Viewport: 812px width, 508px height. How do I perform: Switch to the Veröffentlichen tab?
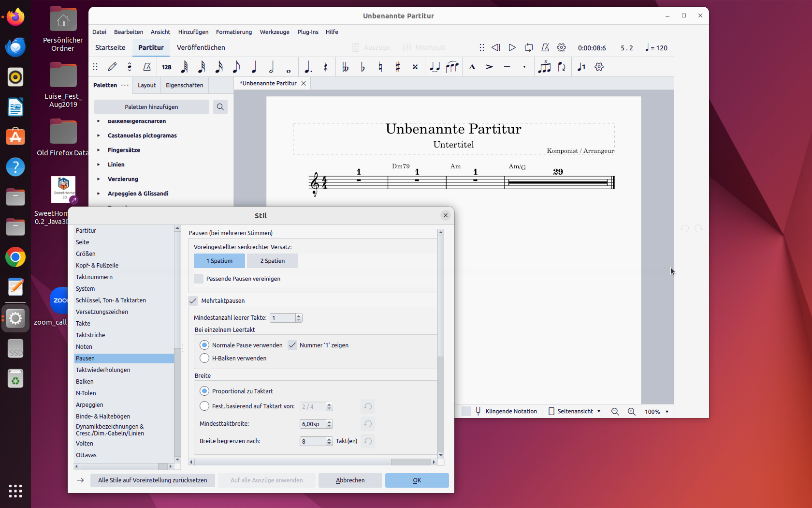point(201,47)
